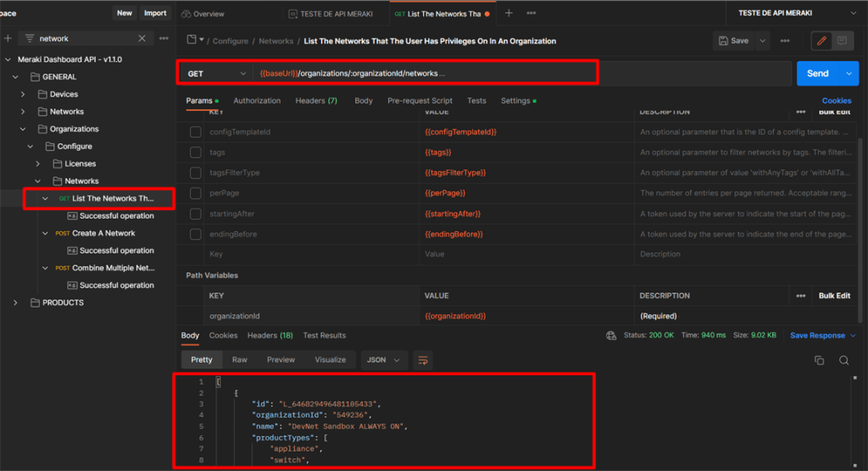Open search in response body
The width and height of the screenshot is (868, 471).
pyautogui.click(x=844, y=360)
